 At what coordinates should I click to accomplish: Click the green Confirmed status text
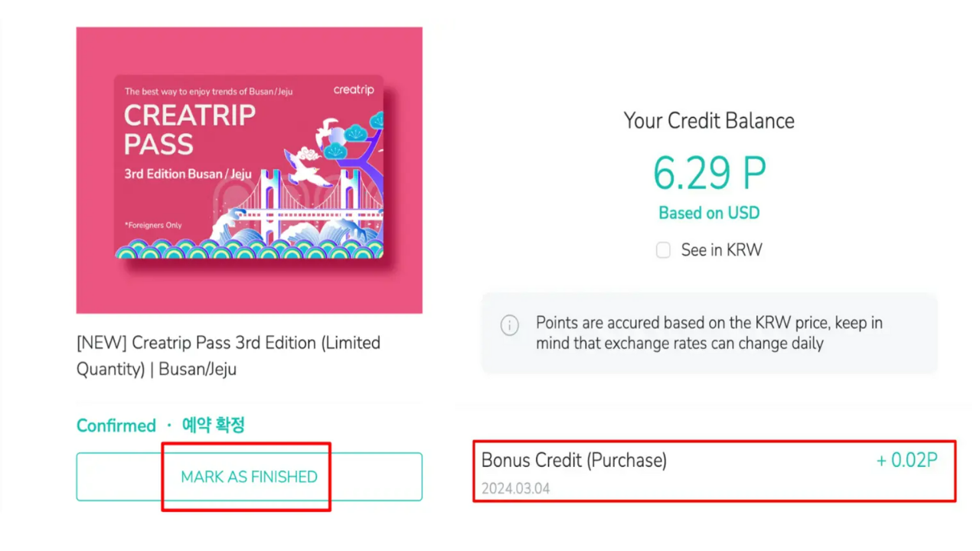coord(116,425)
